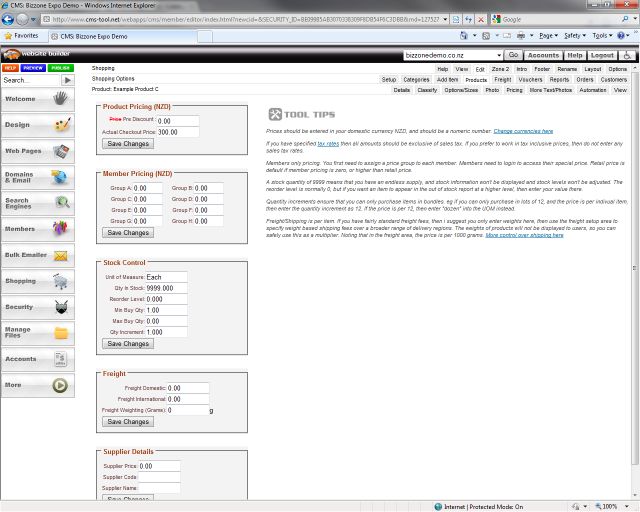Save changes in the Product Pricing box
The image size is (640, 512).
[x=128, y=144]
